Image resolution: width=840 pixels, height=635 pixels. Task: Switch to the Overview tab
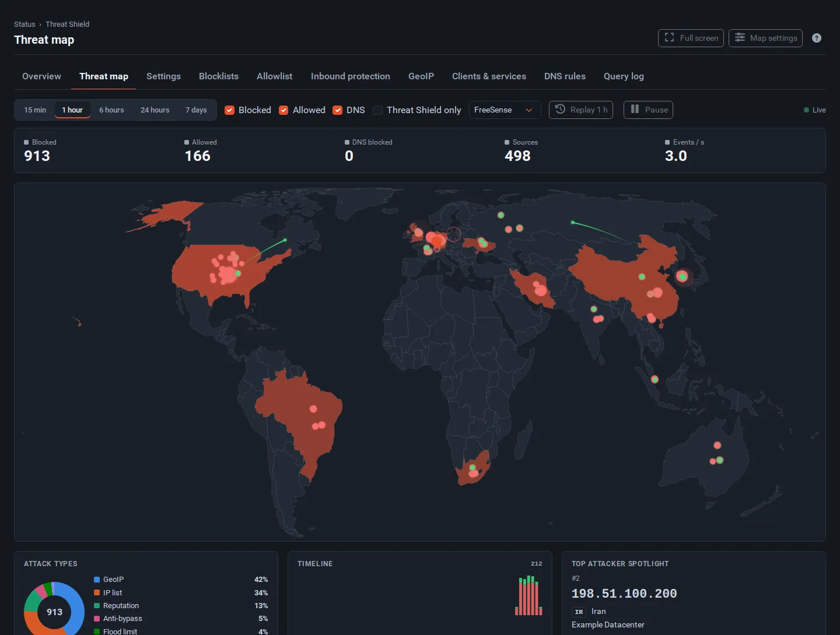pyautogui.click(x=41, y=76)
